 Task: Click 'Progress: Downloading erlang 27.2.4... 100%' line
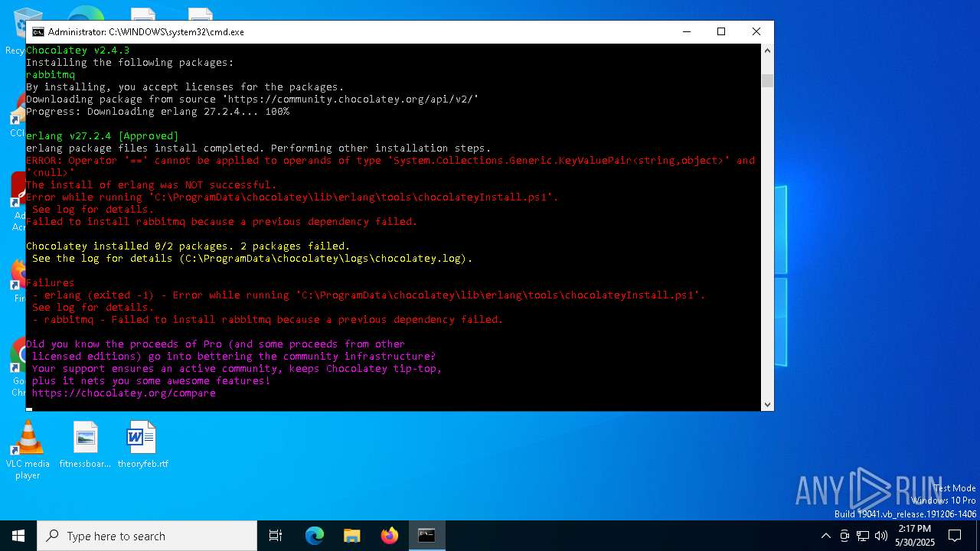click(158, 112)
